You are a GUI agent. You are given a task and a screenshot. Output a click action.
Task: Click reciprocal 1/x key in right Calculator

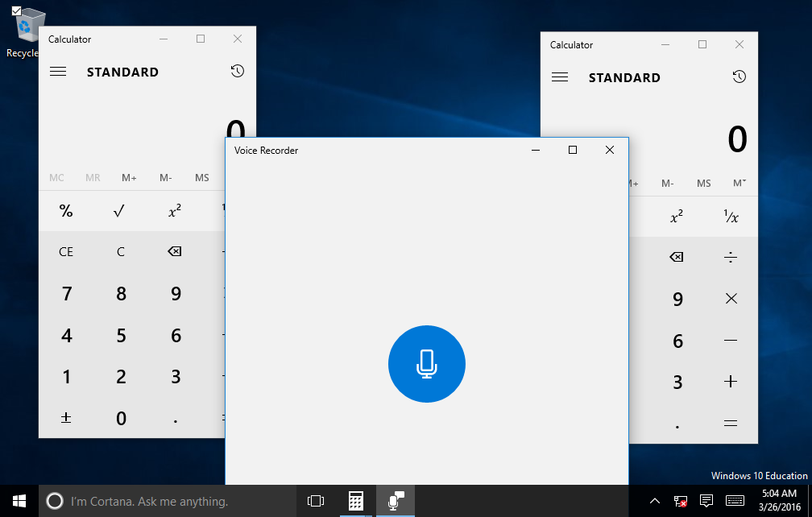[731, 217]
